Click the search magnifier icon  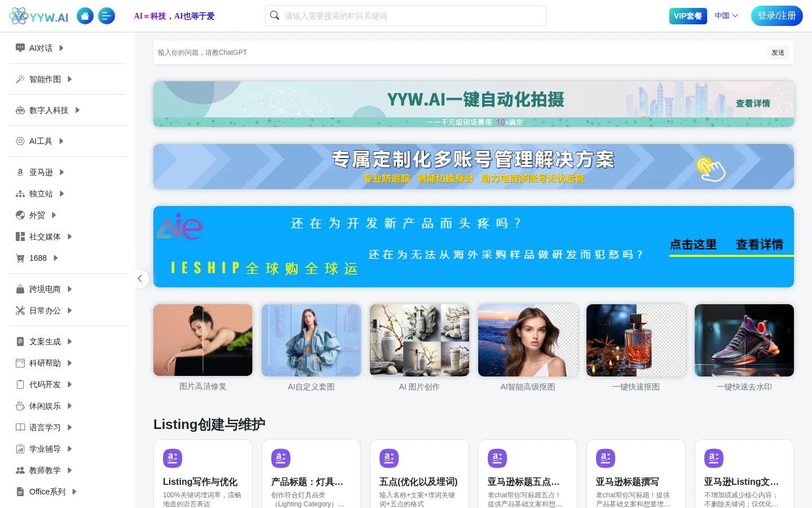[275, 16]
